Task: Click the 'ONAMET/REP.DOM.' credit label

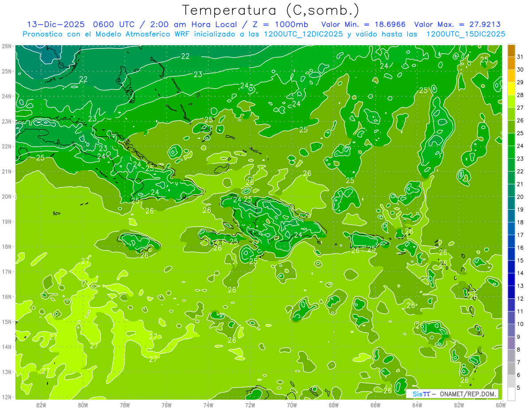Action: (x=469, y=394)
